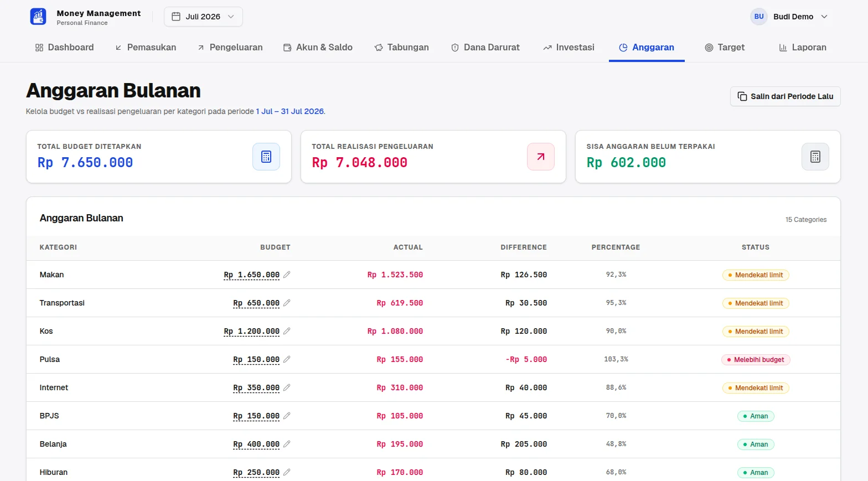The image size is (868, 481).
Task: Click Mendekati limit badge on Makan row
Action: click(x=756, y=275)
